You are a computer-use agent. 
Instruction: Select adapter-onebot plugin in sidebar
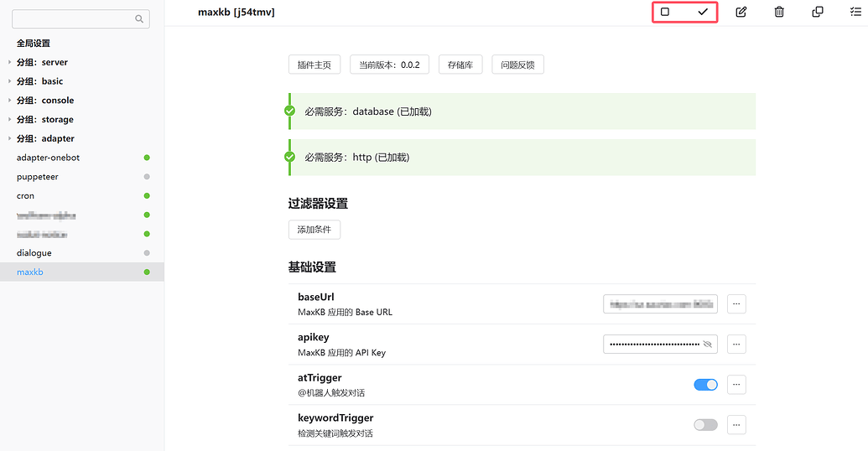tap(82, 158)
